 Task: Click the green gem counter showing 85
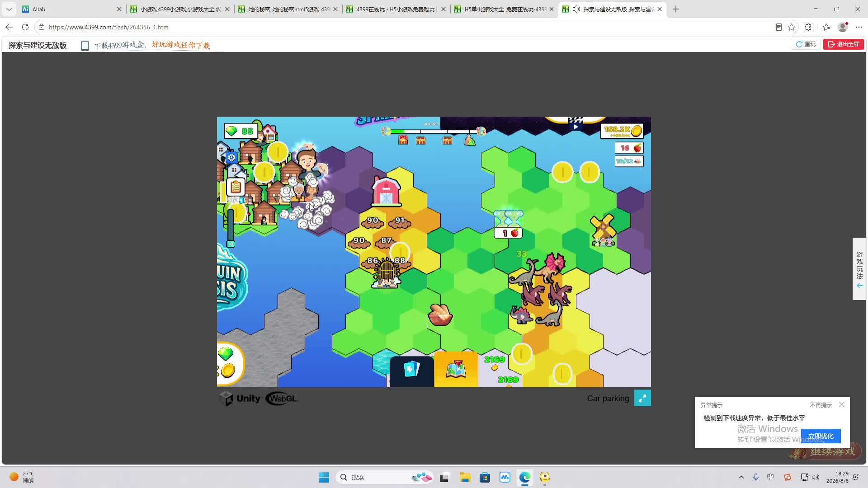pyautogui.click(x=241, y=131)
